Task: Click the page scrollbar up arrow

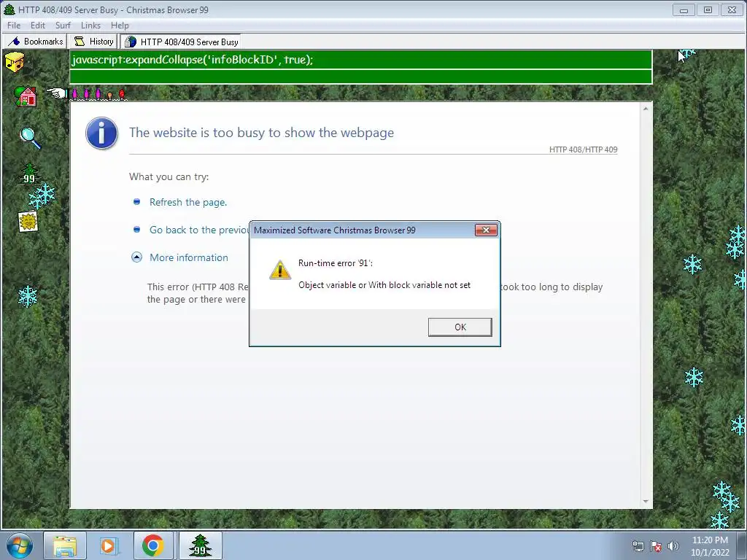Action: tap(646, 109)
